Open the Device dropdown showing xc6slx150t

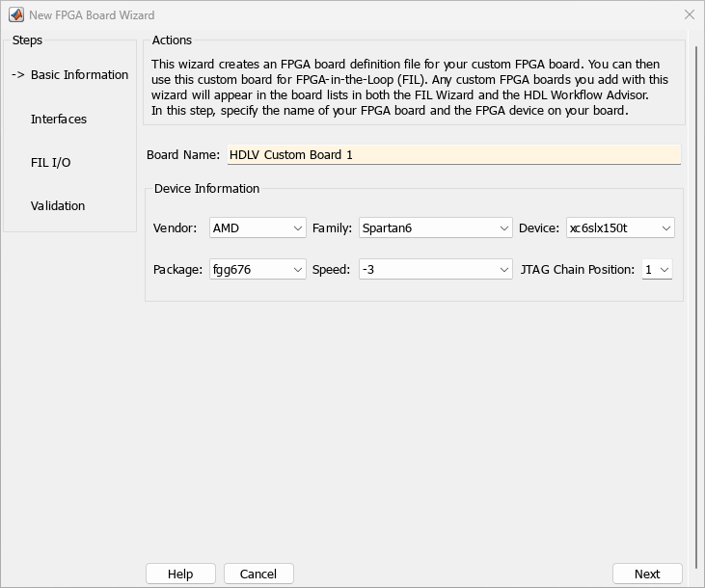620,228
